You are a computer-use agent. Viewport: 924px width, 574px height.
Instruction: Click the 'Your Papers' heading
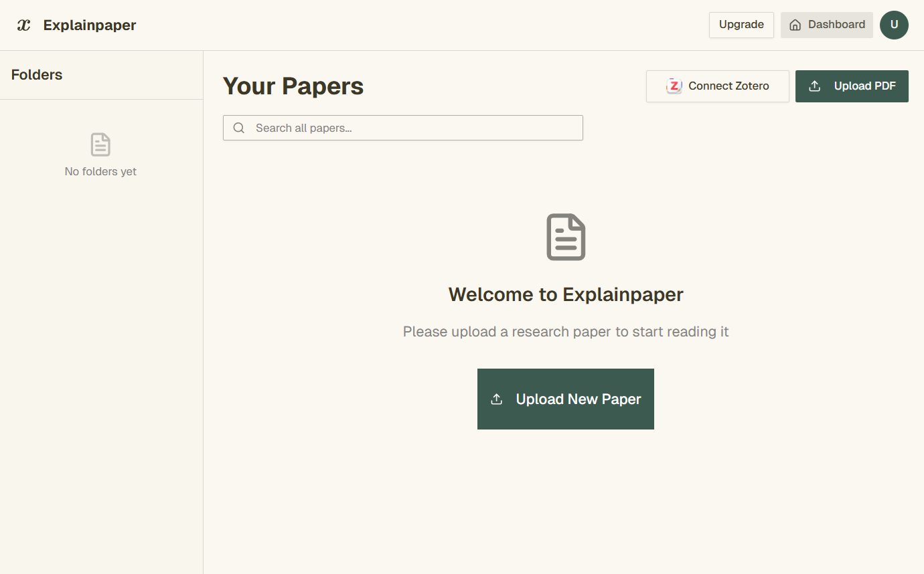pos(293,86)
